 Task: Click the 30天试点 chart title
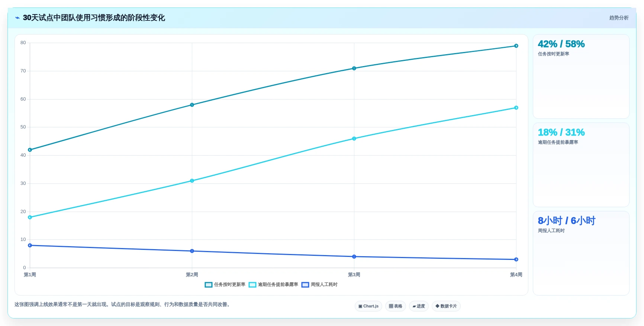94,18
